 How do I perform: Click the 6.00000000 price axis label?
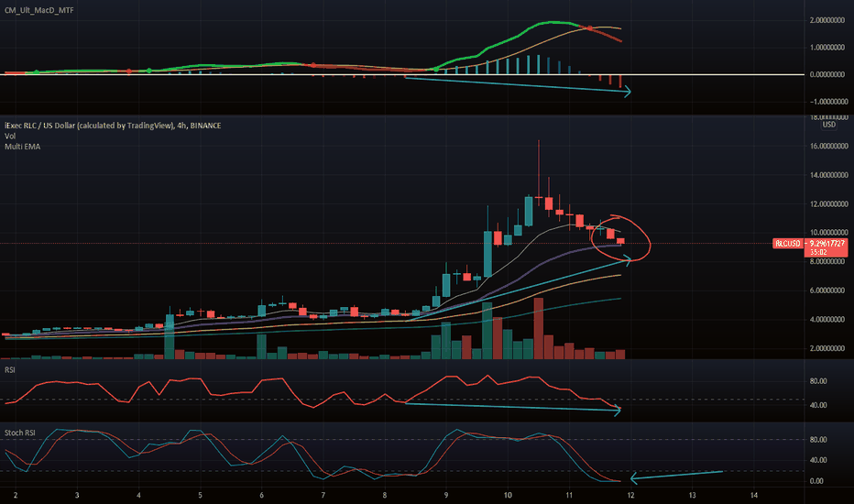829,291
